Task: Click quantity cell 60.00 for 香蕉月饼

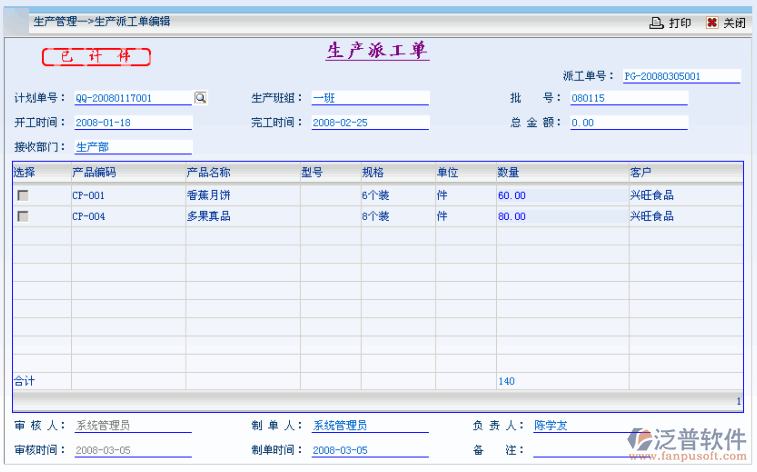Action: (560, 196)
